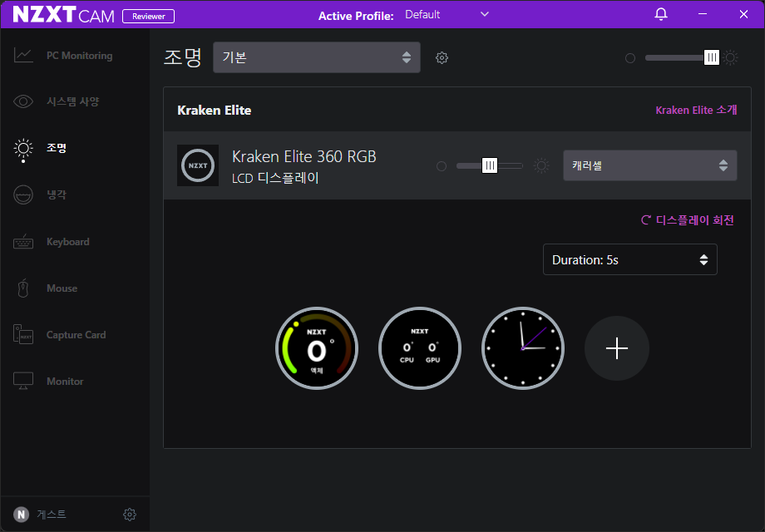Click the Kraken Elite NZXT device icon

point(198,165)
